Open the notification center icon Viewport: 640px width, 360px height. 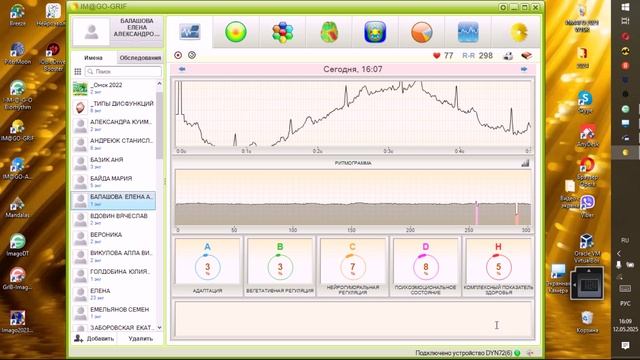coord(625,346)
